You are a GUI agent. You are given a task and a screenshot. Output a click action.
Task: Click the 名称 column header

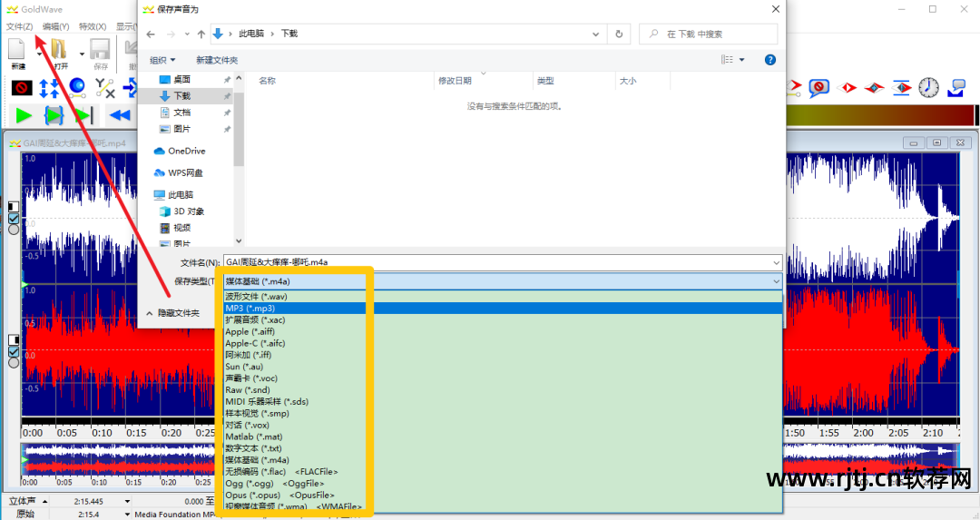tap(268, 81)
